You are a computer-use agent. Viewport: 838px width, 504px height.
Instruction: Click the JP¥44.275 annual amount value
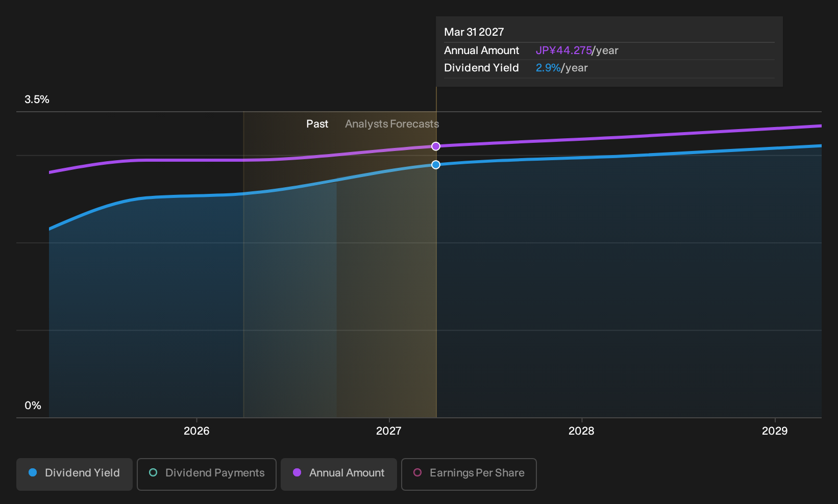(x=563, y=51)
